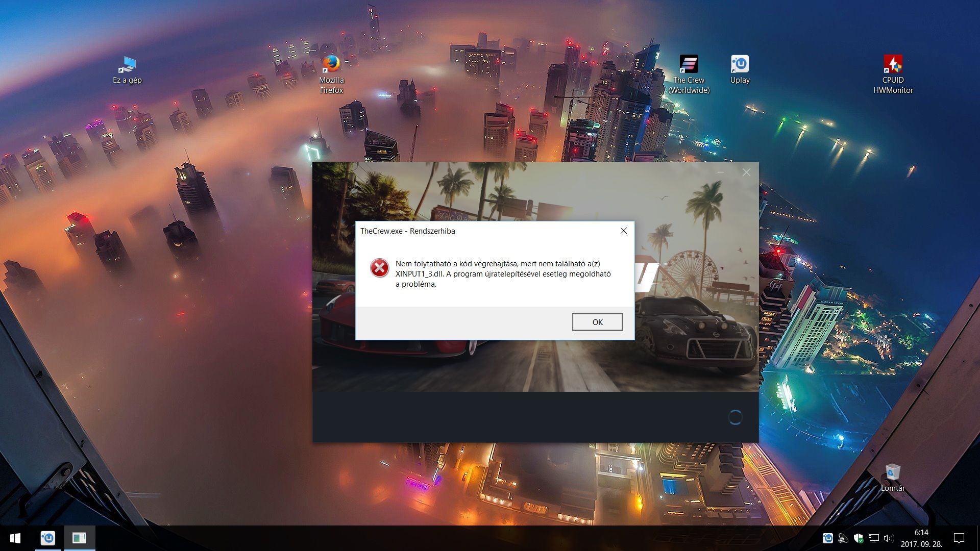Close the TheCrew.exe Rendszerhiba error dialog
980x551 pixels.
[623, 231]
